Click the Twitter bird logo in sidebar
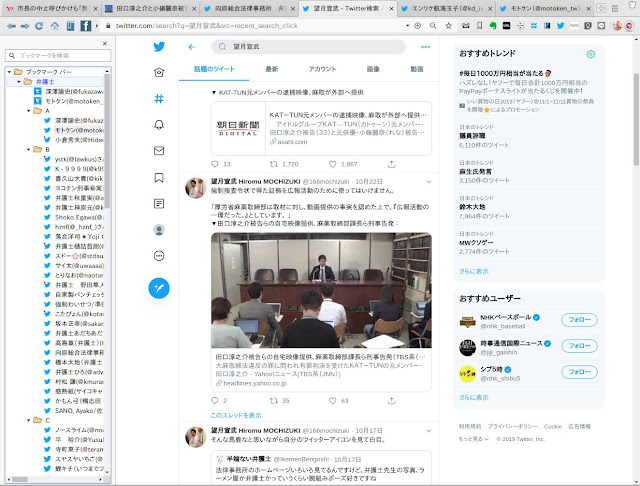Image resolution: width=640 pixels, height=486 pixels. [159, 47]
